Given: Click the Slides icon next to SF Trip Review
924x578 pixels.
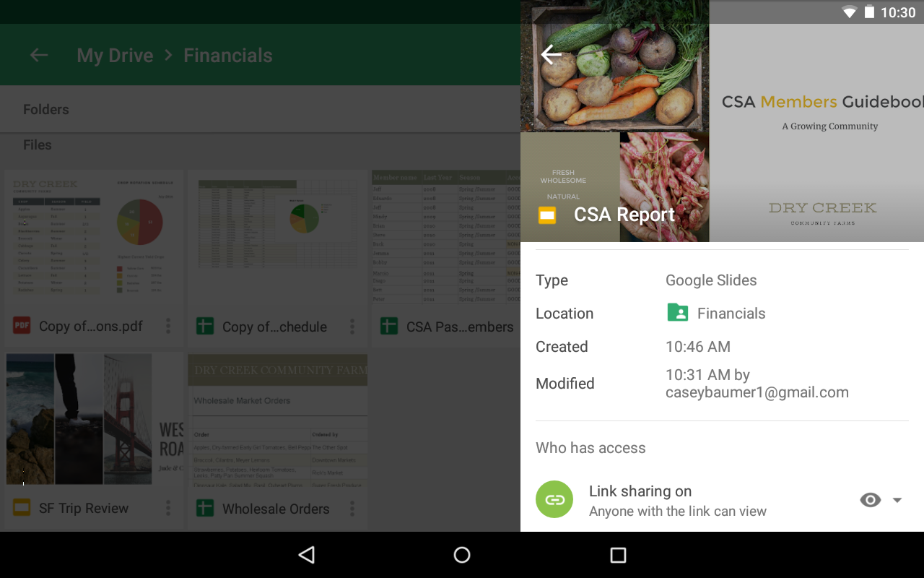Looking at the screenshot, I should click(x=22, y=508).
